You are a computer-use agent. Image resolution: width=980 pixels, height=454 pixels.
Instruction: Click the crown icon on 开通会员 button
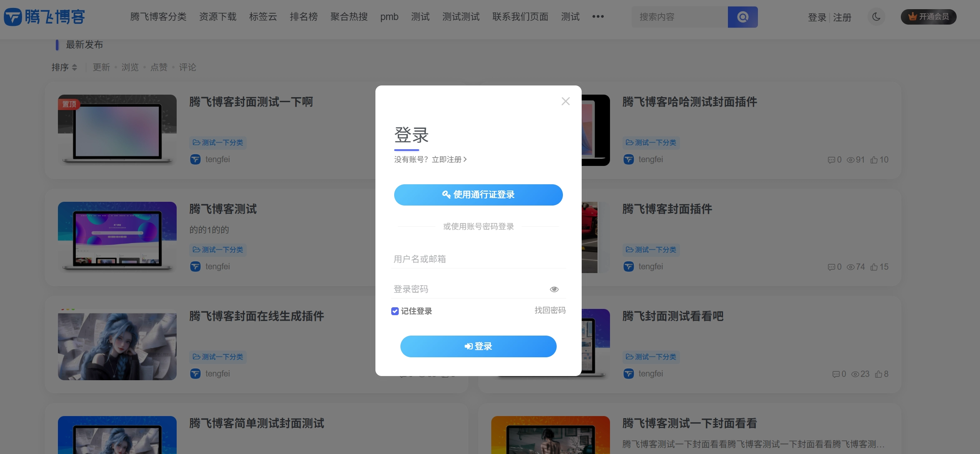911,17
